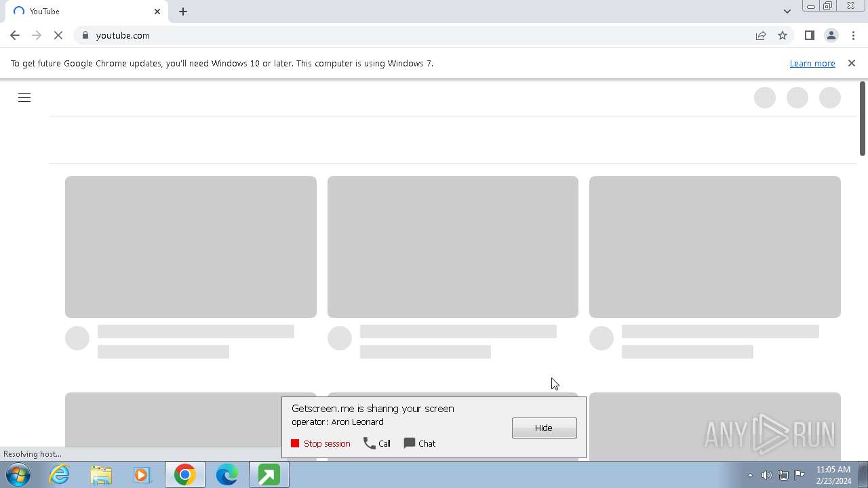Open Windows Explorer folder from taskbar

coord(101,475)
